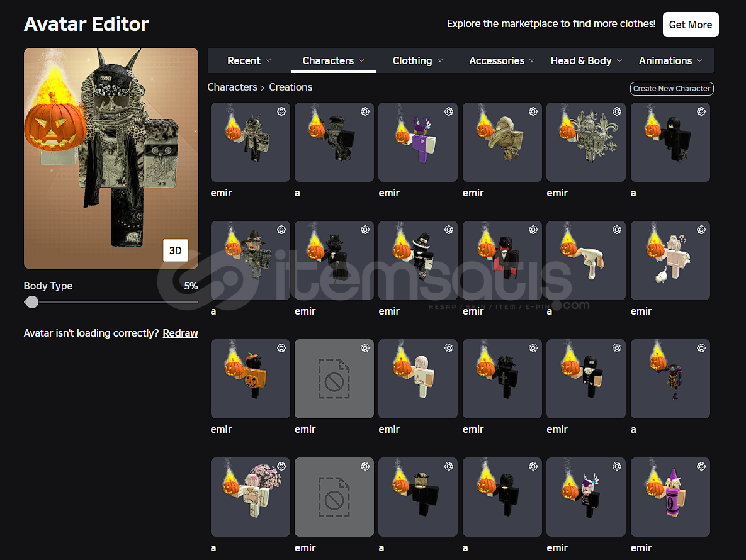Select the orange pumpkin-shirt avatar thumbnail
Image resolution: width=746 pixels, height=560 pixels.
[x=251, y=379]
